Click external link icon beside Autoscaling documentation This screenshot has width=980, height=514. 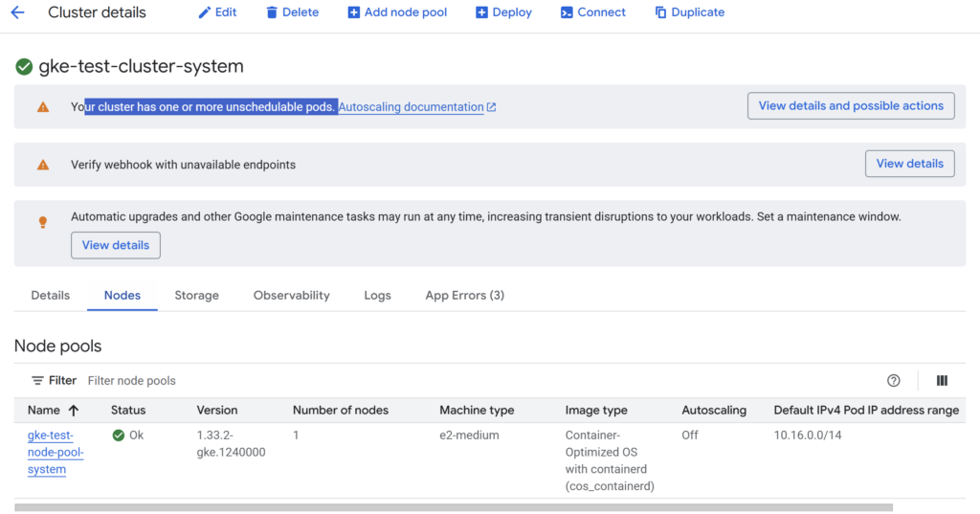pos(491,107)
